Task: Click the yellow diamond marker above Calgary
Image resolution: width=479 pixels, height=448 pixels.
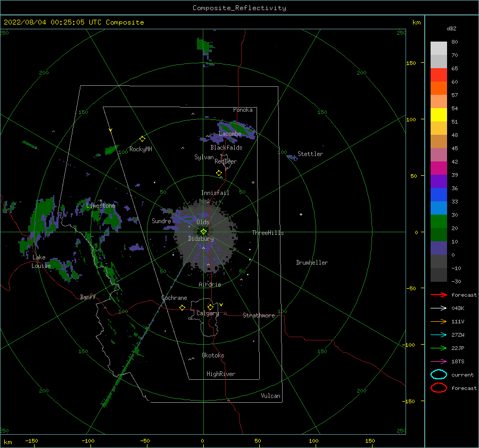Action: coord(210,307)
